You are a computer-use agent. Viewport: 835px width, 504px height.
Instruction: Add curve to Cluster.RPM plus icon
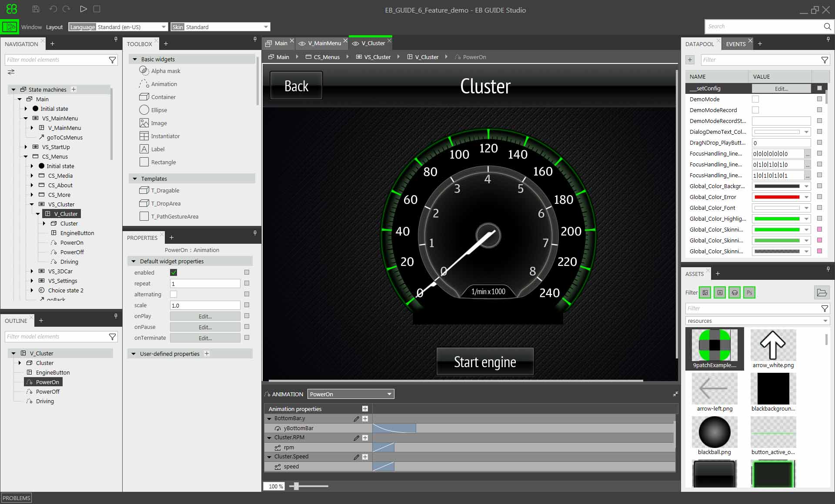click(x=365, y=438)
